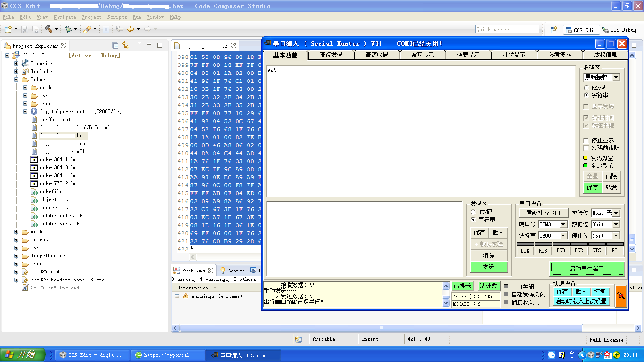Viewport: 644px width, 362px height.
Task: Open the 端口号 COM3 dropdown
Action: pyautogui.click(x=563, y=224)
